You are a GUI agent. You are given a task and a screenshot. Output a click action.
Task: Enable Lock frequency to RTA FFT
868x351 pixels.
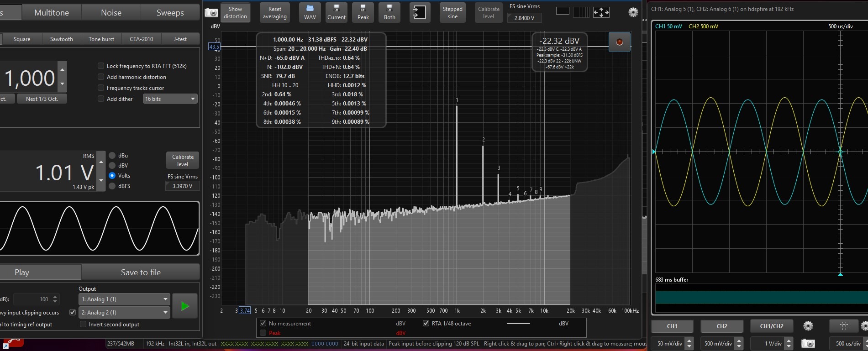pos(101,66)
